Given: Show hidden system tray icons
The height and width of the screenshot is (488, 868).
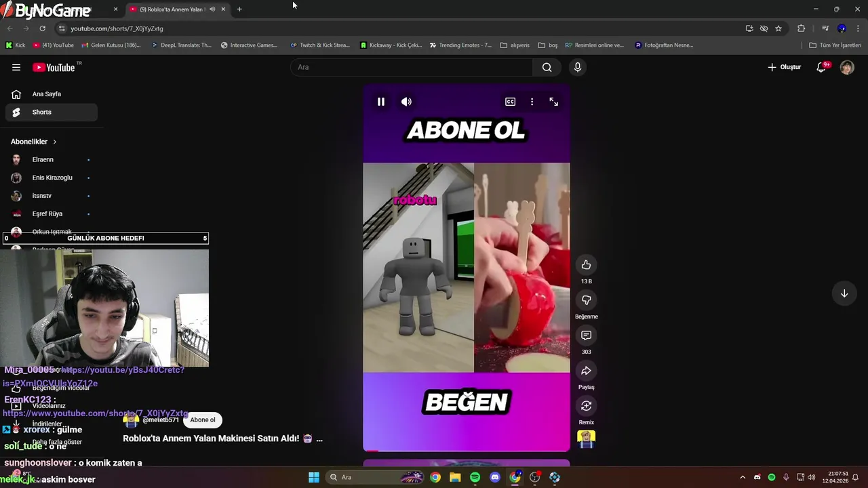Looking at the screenshot, I should pos(743,477).
